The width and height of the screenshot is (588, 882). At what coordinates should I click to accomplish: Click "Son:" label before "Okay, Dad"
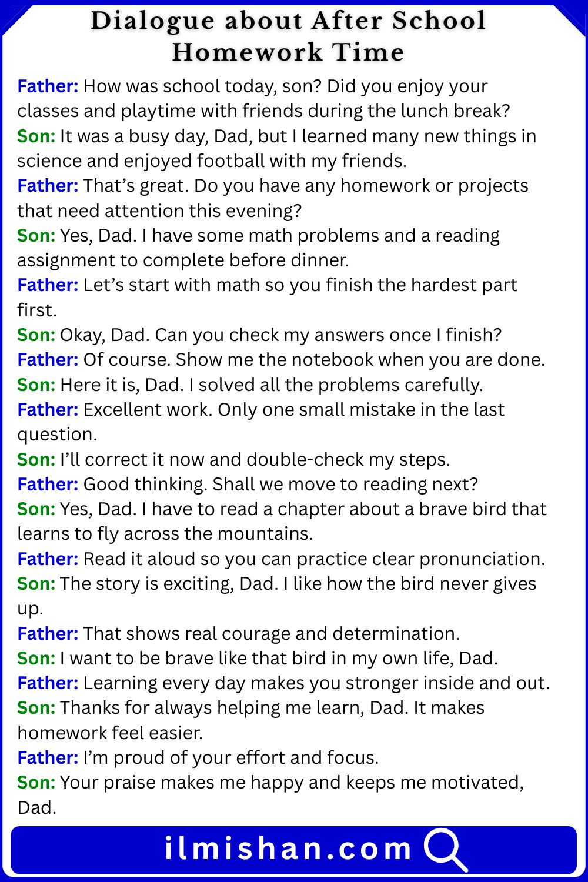(36, 335)
